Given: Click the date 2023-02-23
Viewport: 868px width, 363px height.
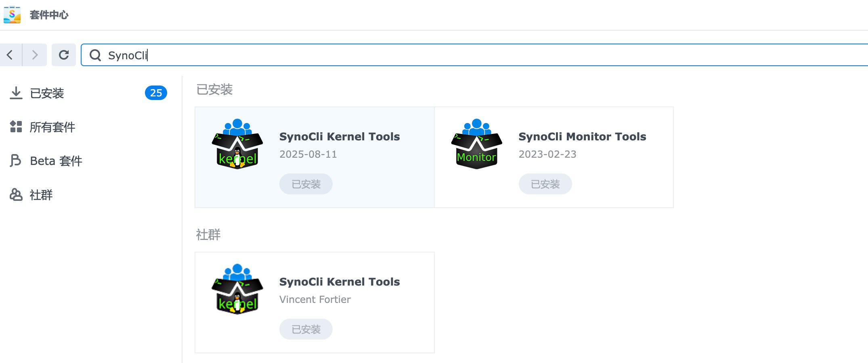Looking at the screenshot, I should [x=547, y=154].
